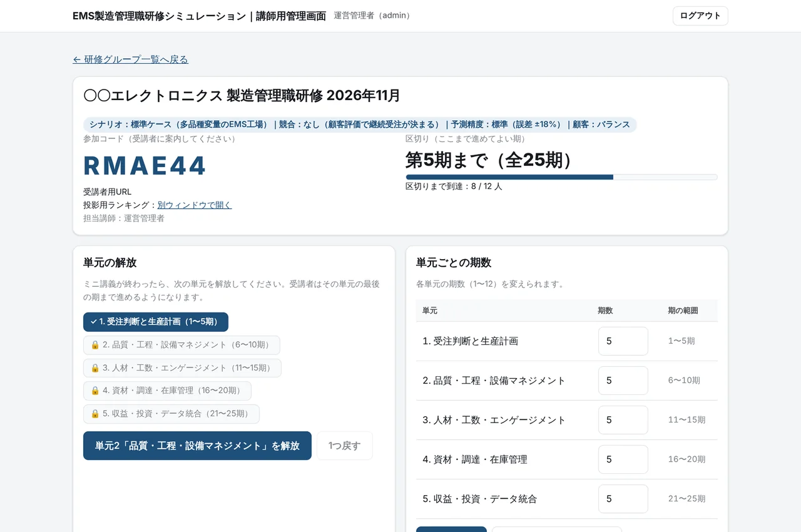Click the 期の範囲 column header
The image size is (801, 532).
pyautogui.click(x=683, y=310)
